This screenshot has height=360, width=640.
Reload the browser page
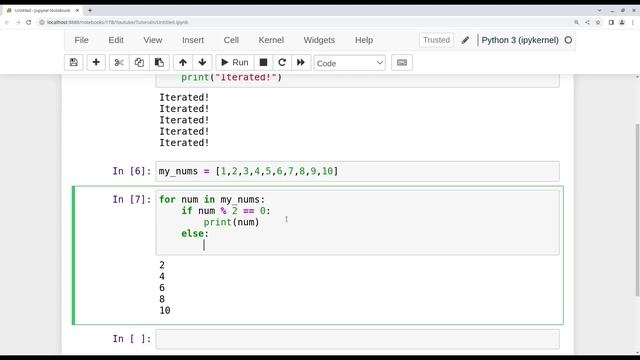[x=29, y=22]
